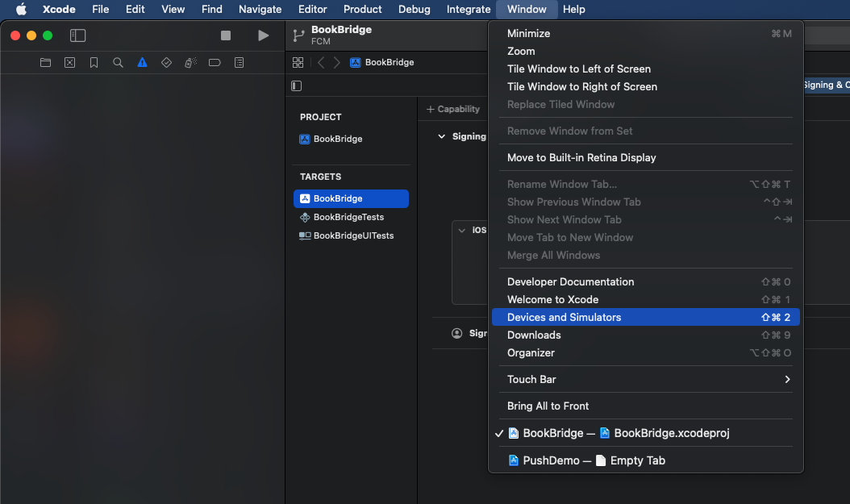
Task: Open the Source Control navigator
Action: click(x=70, y=63)
